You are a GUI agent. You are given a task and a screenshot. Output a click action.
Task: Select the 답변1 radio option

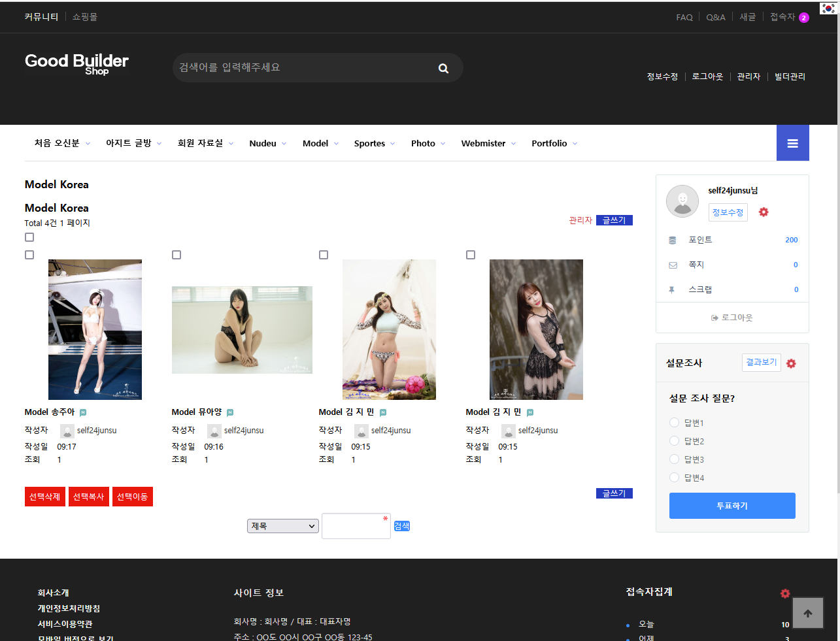coord(675,423)
